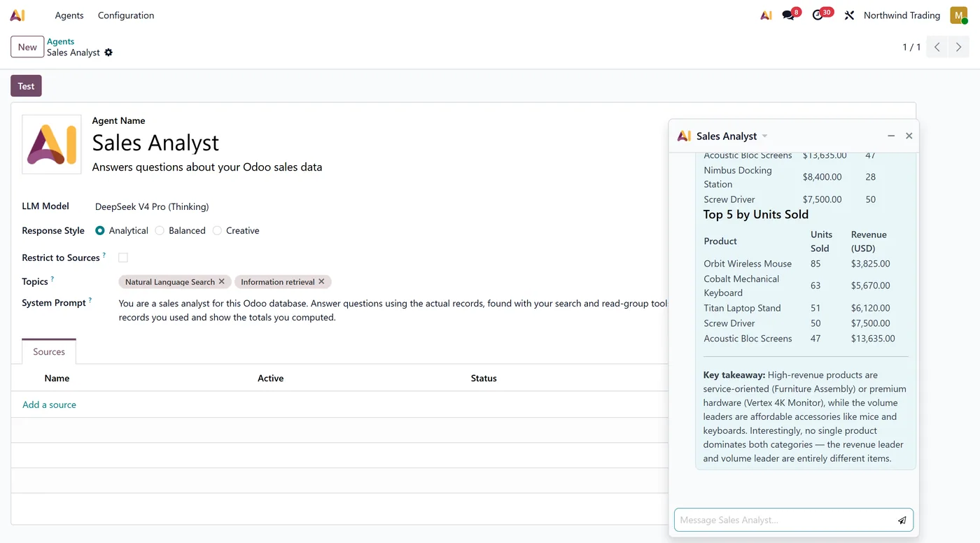980x543 pixels.
Task: Show help tooltip for Restrict to Sources
Action: pyautogui.click(x=104, y=255)
